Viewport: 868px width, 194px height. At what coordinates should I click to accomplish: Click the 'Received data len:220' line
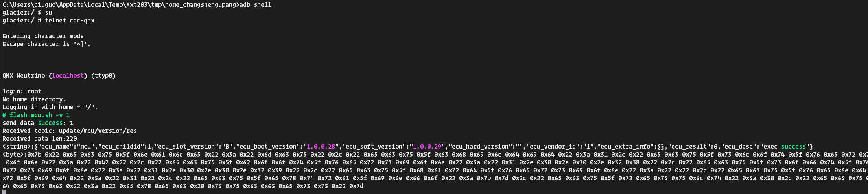[39, 139]
